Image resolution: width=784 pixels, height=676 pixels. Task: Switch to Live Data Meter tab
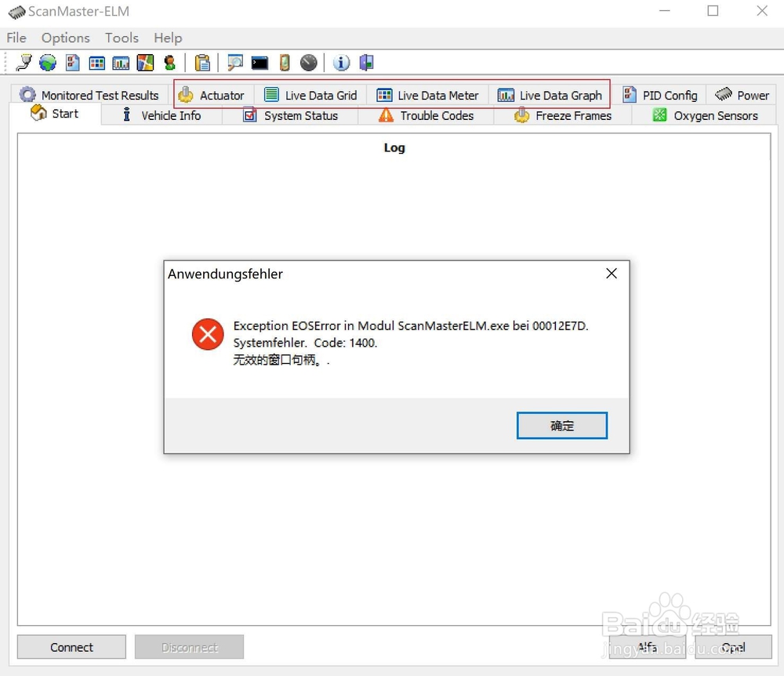click(427, 95)
